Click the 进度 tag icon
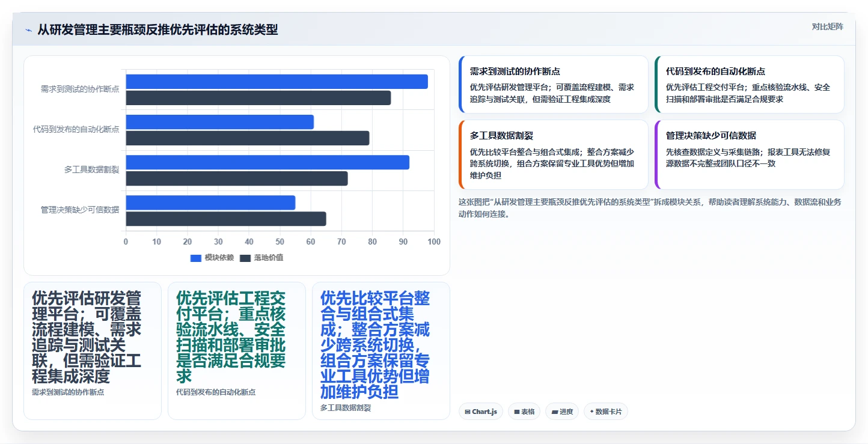Image resolution: width=868 pixels, height=444 pixels. [555, 412]
